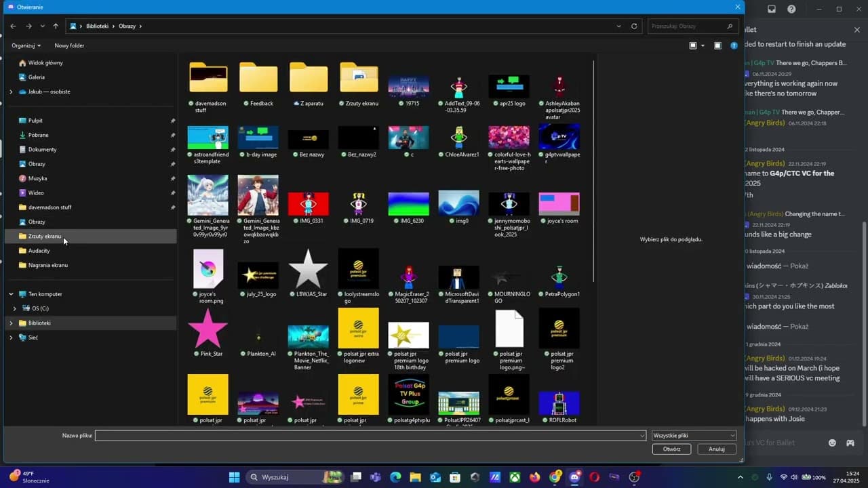Click the forward navigation arrow in the dialog
The height and width of the screenshot is (488, 868).
(28, 26)
